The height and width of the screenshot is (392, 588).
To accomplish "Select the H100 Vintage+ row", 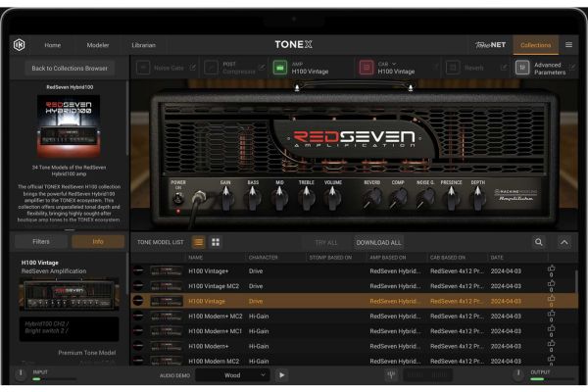I will point(354,270).
